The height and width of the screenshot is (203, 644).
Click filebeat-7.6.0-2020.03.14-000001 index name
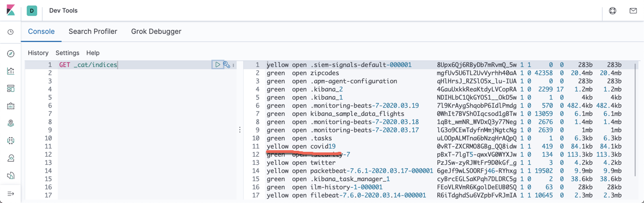point(368,195)
